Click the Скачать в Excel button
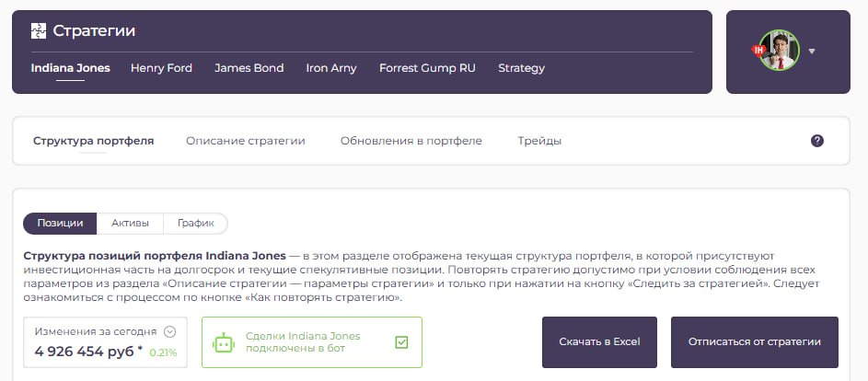Viewport: 868px width, 381px height. click(599, 342)
